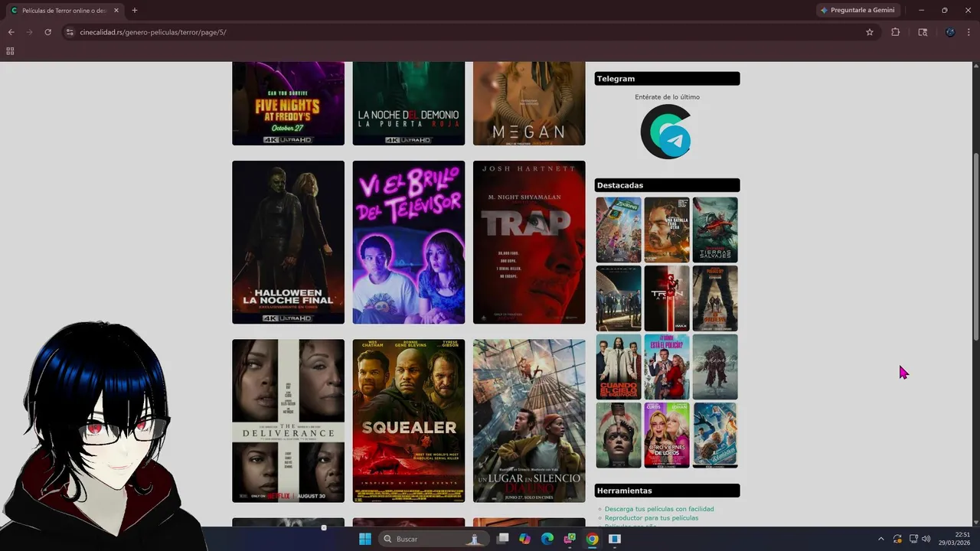Click Descarga tus películas con facilidad link
Screen dimensions: 980x551
(x=659, y=509)
